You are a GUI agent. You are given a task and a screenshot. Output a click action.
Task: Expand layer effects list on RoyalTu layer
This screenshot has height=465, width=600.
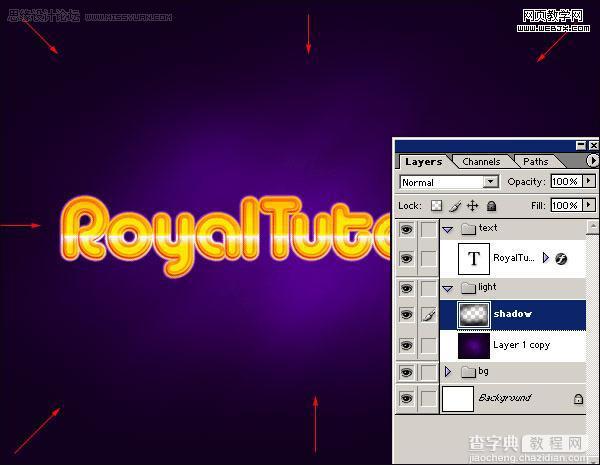pyautogui.click(x=546, y=258)
